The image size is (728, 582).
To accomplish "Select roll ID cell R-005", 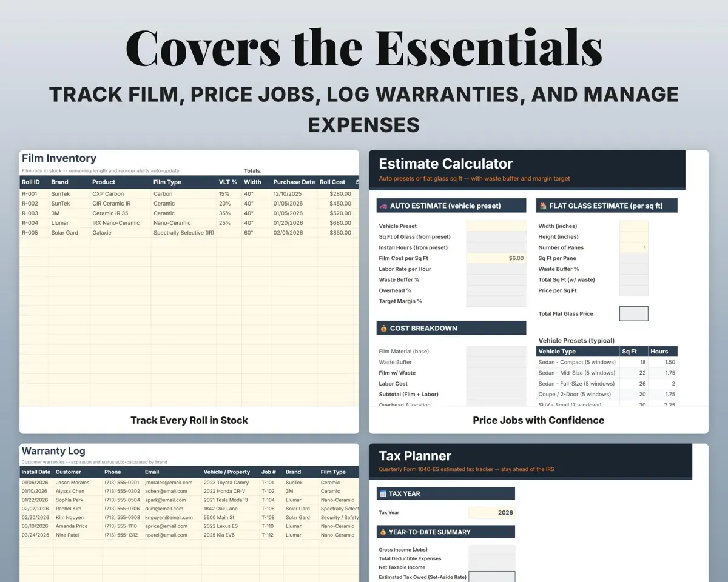I will (x=35, y=233).
